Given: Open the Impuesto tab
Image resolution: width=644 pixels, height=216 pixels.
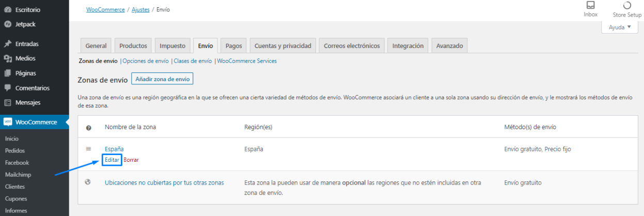Looking at the screenshot, I should pos(172,45).
